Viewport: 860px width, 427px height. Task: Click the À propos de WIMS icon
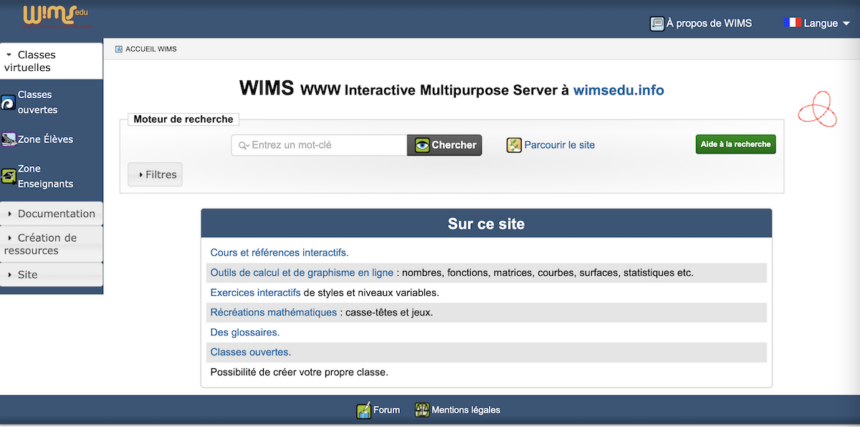pos(657,23)
